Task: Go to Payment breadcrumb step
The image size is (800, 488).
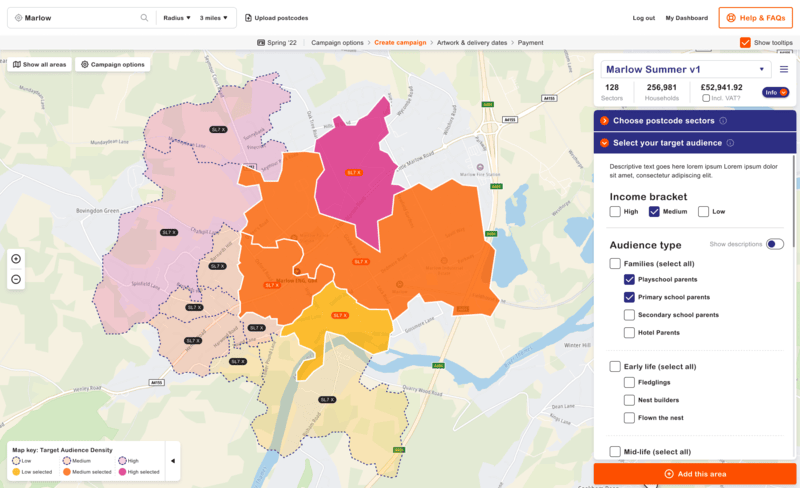Action: [531, 43]
